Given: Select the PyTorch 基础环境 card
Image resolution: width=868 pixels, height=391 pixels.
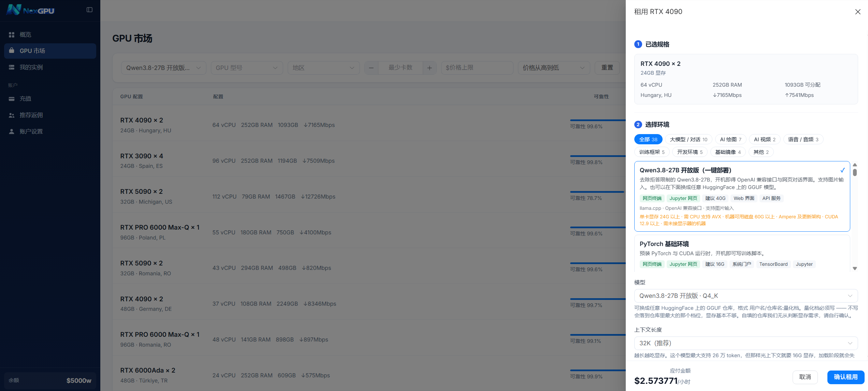Looking at the screenshot, I should click(x=742, y=253).
